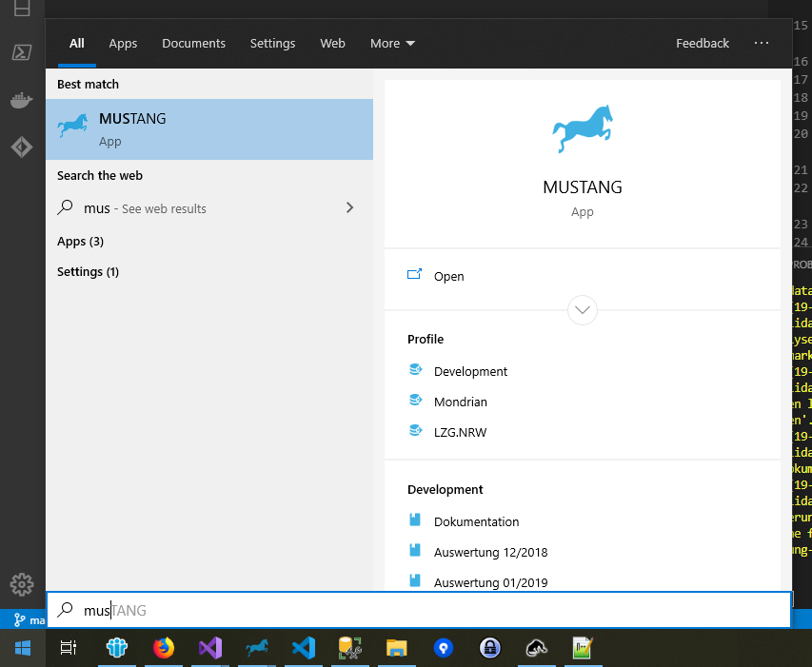
Task: Launch Visual Studio Code from taskbar
Action: [x=304, y=648]
